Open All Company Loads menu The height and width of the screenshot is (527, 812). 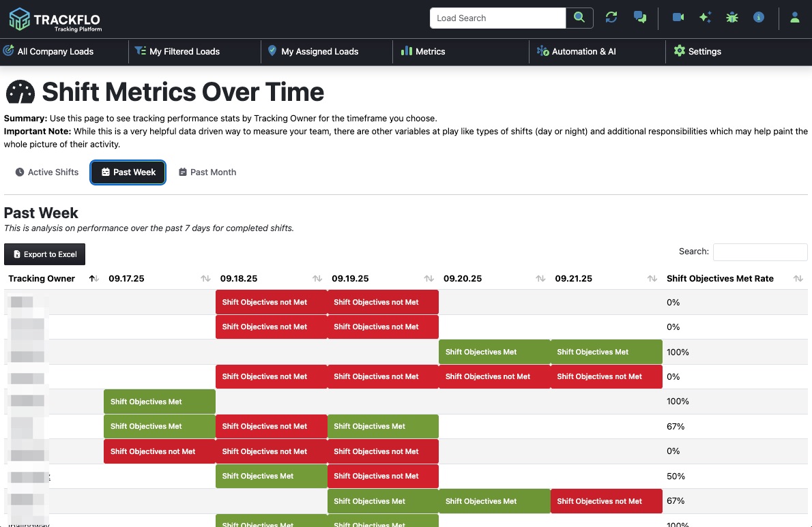tap(48, 51)
